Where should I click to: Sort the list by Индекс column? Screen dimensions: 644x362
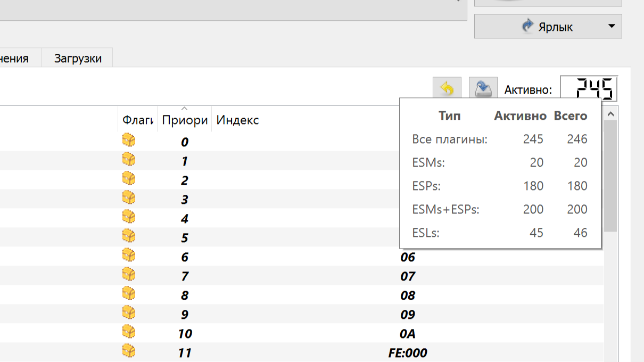pyautogui.click(x=237, y=120)
